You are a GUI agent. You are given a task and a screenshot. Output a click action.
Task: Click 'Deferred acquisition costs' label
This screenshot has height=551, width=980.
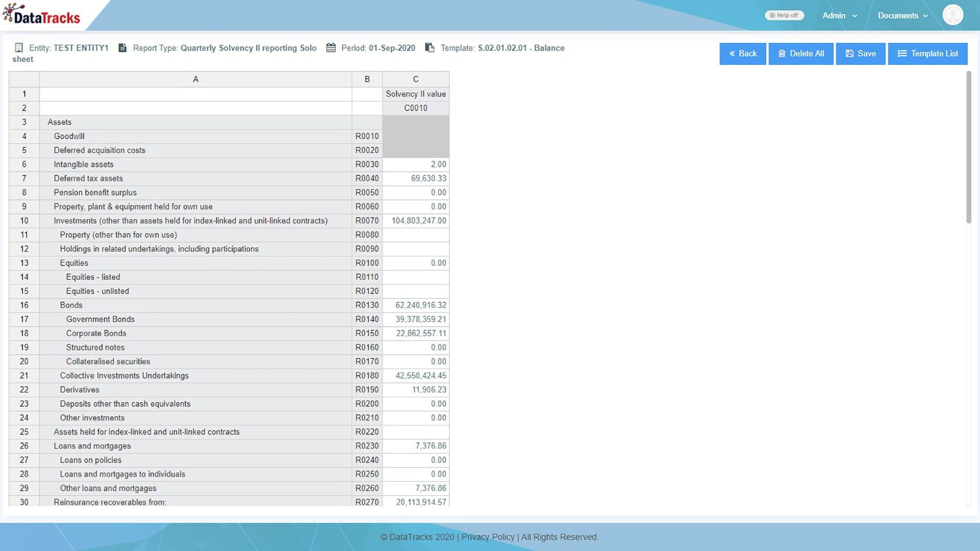[100, 151]
